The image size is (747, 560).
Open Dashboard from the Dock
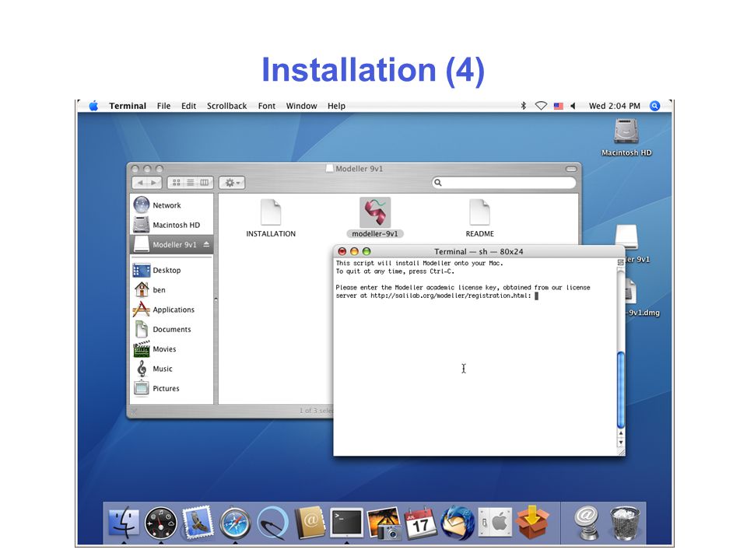click(160, 523)
